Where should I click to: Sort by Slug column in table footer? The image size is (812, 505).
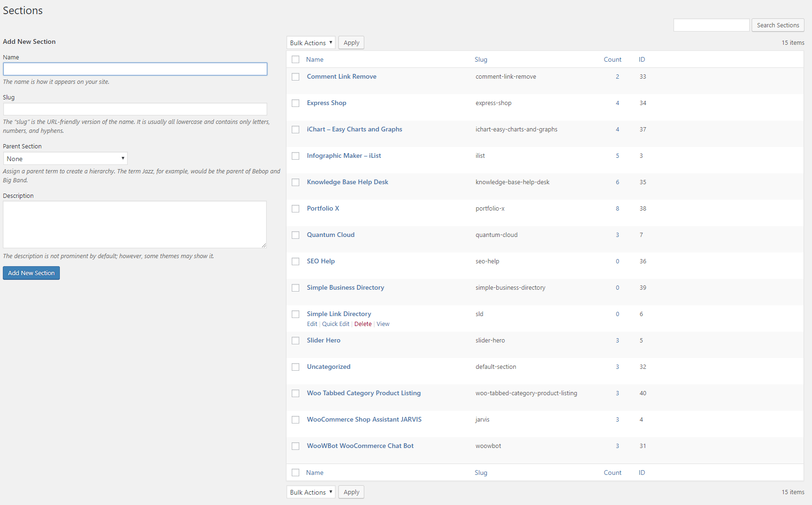click(481, 472)
